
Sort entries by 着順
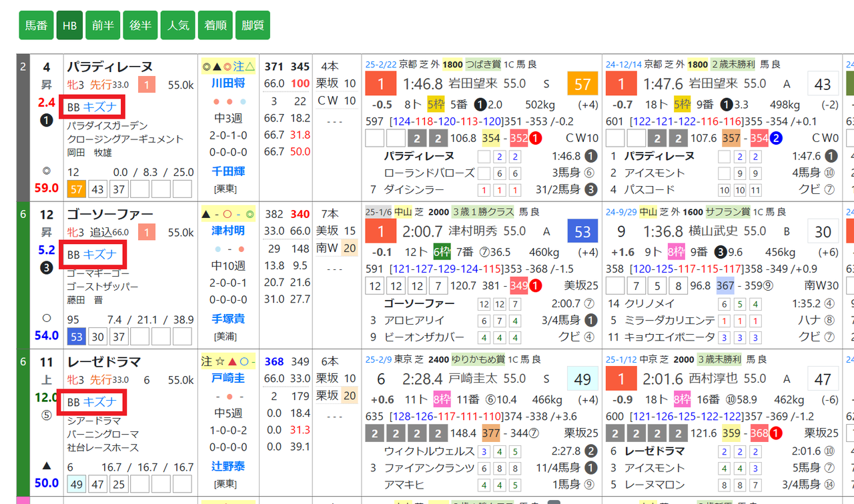pos(215,25)
